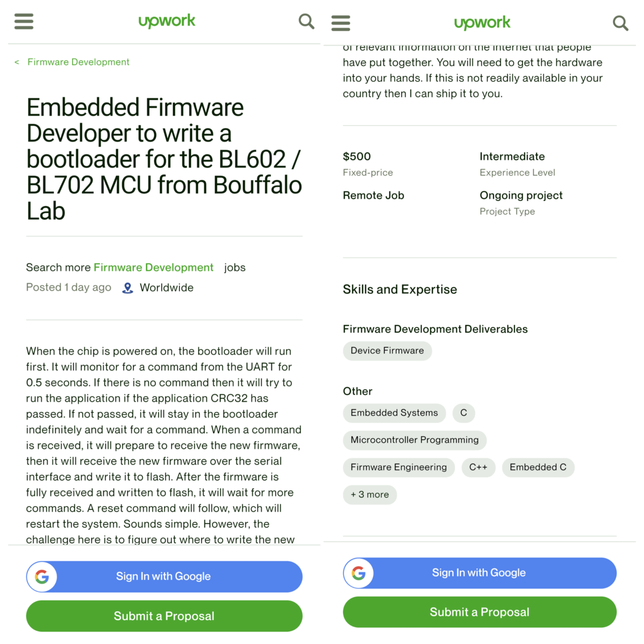Open Firmware Development jobs search link
Image resolution: width=644 pixels, height=644 pixels.
[153, 268]
